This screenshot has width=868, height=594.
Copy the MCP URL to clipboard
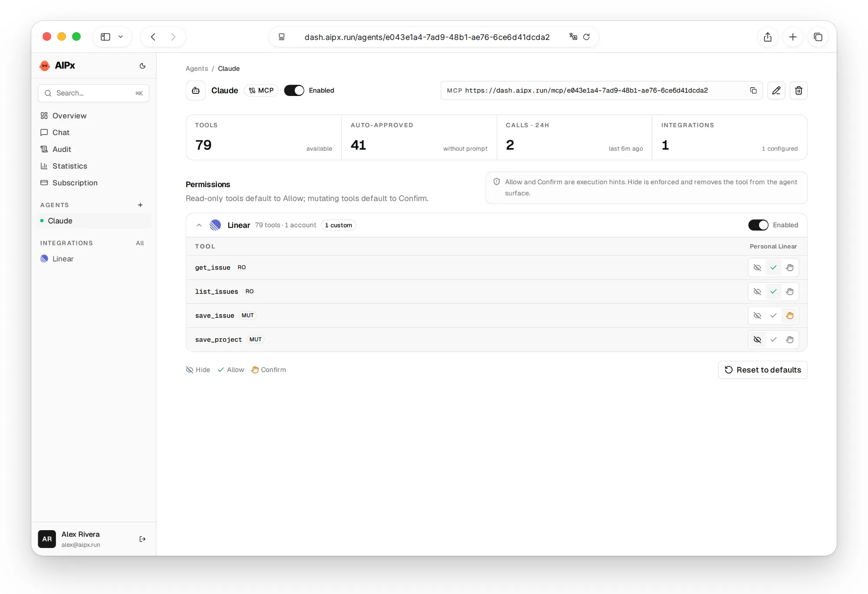pos(753,90)
